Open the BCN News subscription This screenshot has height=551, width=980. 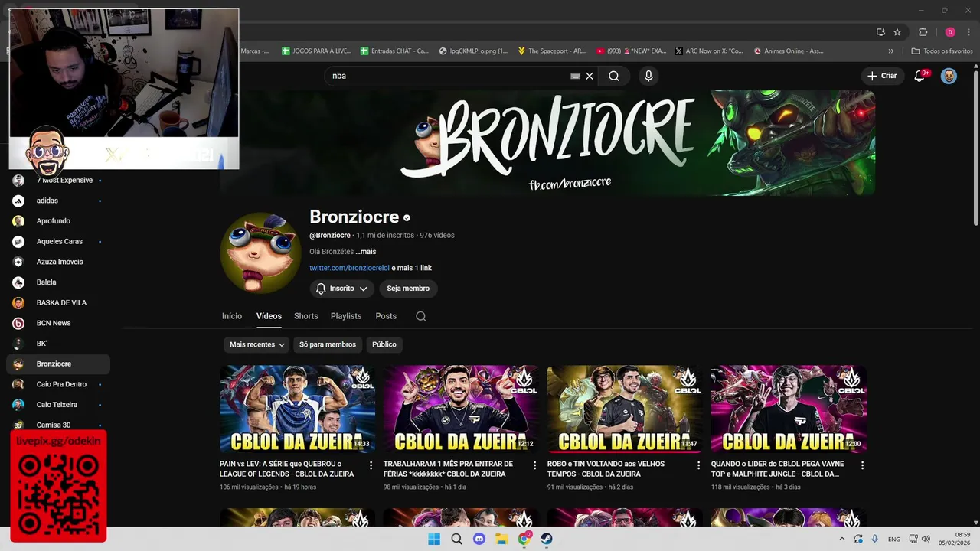tap(58, 323)
